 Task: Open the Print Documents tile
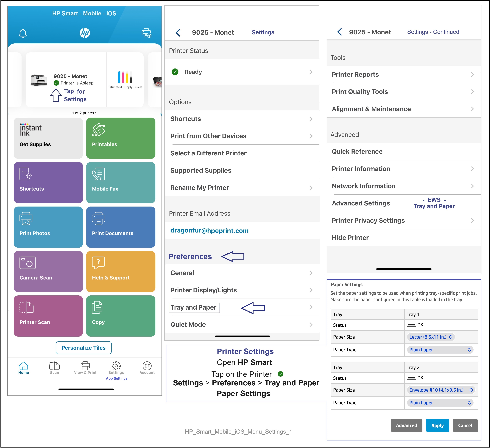[x=121, y=227]
